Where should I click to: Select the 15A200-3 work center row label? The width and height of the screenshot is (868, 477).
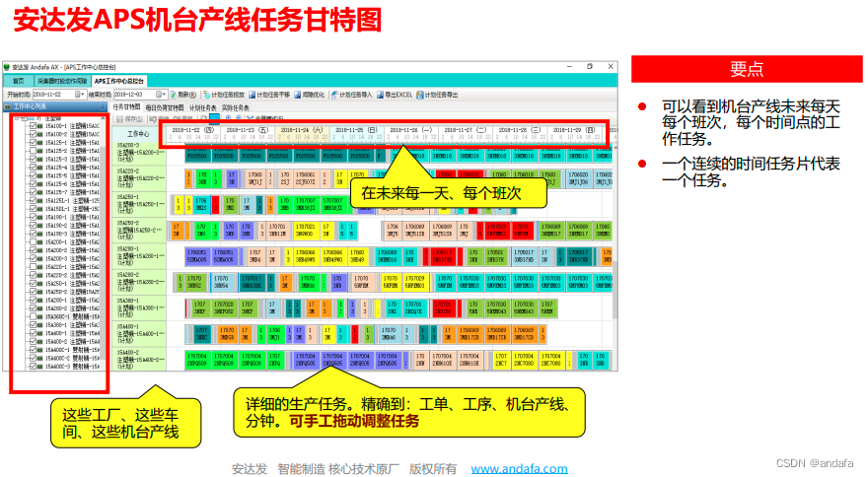[x=139, y=154]
